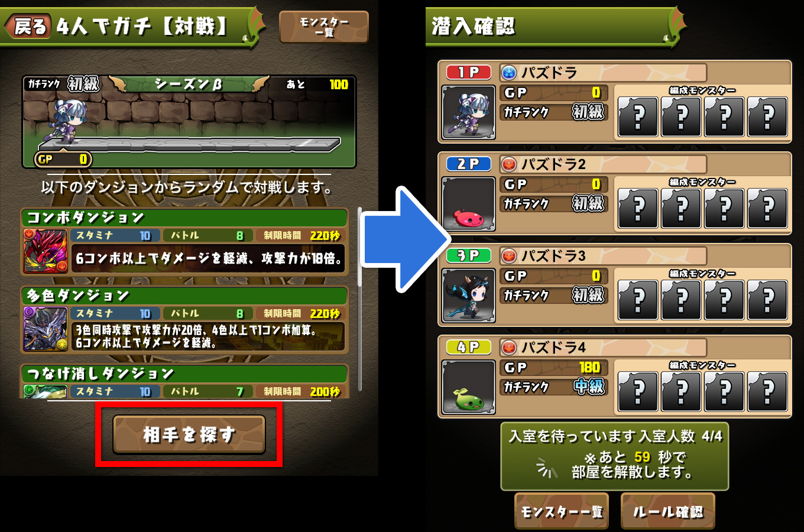The image size is (804, 532).
Task: Click first hidden monster slot of 1P
Action: (x=638, y=116)
